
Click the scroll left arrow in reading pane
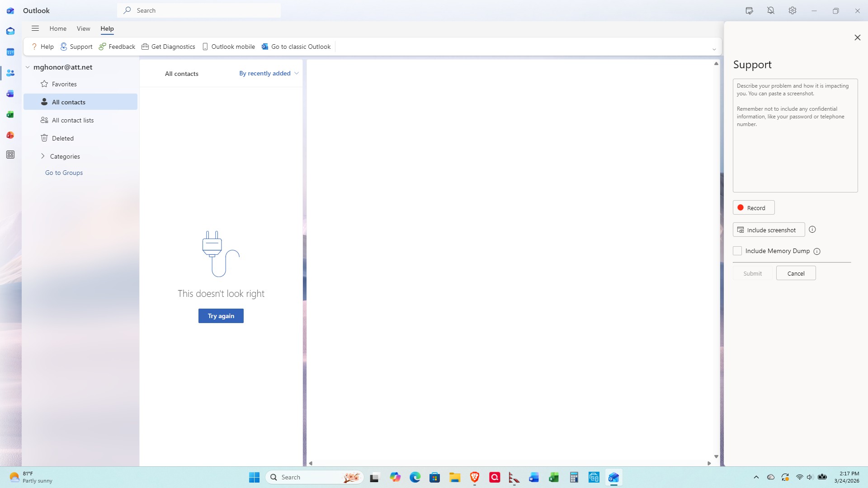(x=311, y=463)
